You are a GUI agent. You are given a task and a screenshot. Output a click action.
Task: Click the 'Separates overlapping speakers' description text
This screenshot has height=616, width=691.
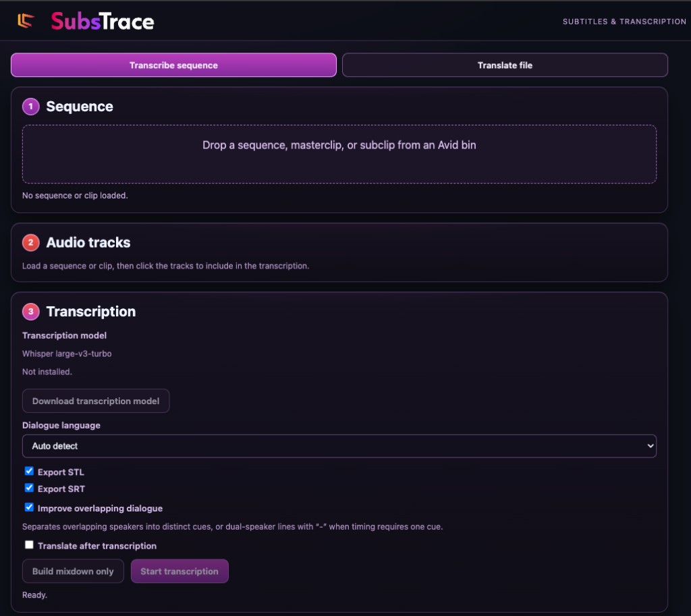coord(232,526)
